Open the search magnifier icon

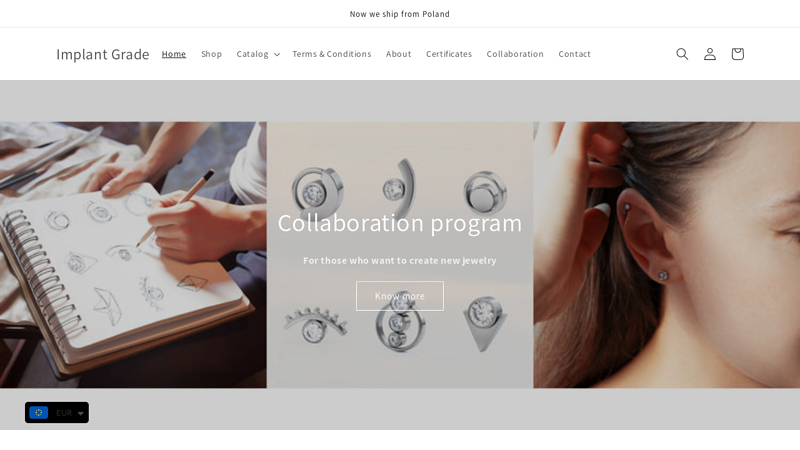point(682,54)
